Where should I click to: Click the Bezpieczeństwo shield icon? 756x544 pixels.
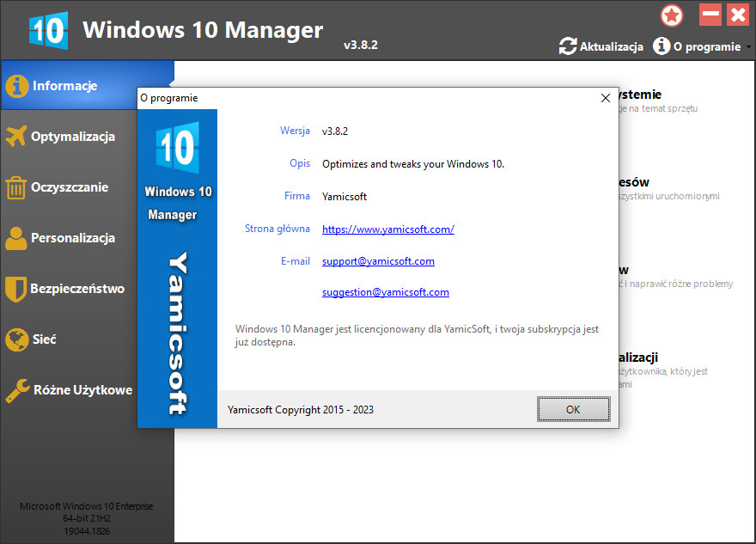click(x=15, y=289)
